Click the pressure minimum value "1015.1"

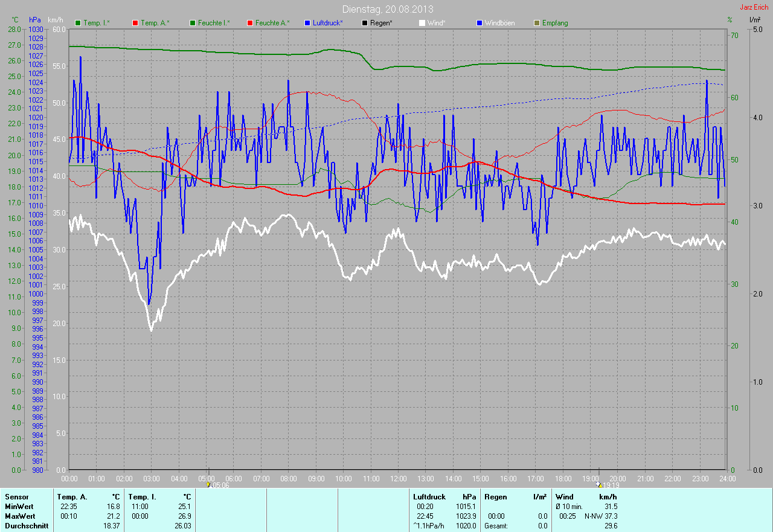point(465,507)
